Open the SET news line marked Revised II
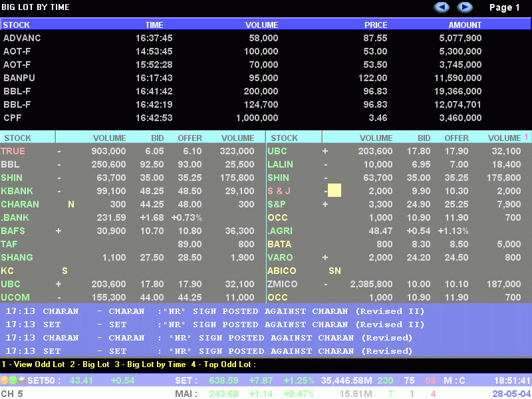This screenshot has height=399, width=532. click(x=215, y=325)
